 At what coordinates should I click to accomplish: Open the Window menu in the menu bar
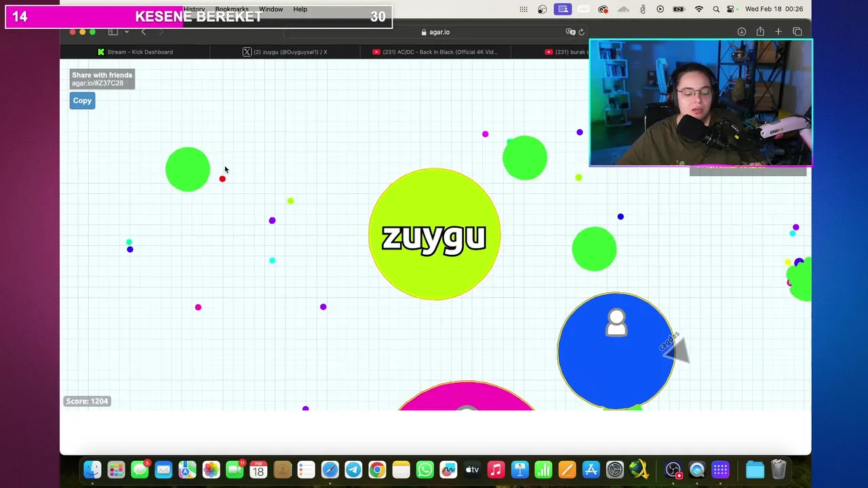click(x=271, y=9)
